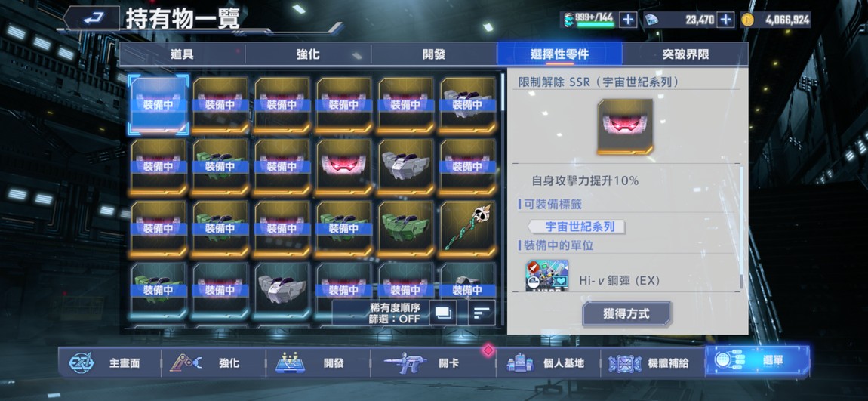Screen dimensions: 868x401
Task: Add energy with the plus beside 999+/144
Action: click(628, 20)
